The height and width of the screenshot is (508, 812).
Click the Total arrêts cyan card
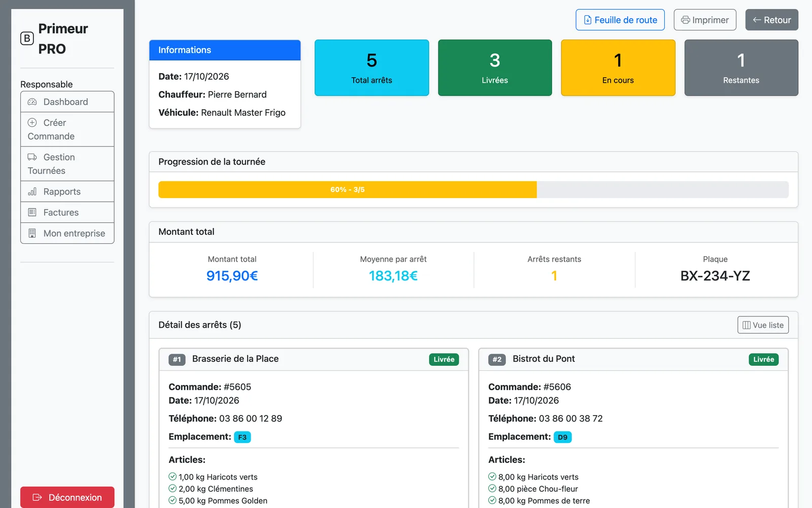point(371,68)
